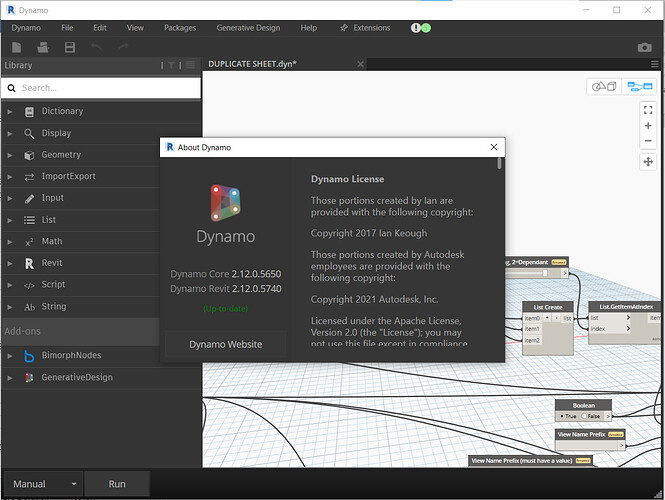Expand the BimorphNodes add-on
Screen dimensions: 665x500
coord(10,356)
